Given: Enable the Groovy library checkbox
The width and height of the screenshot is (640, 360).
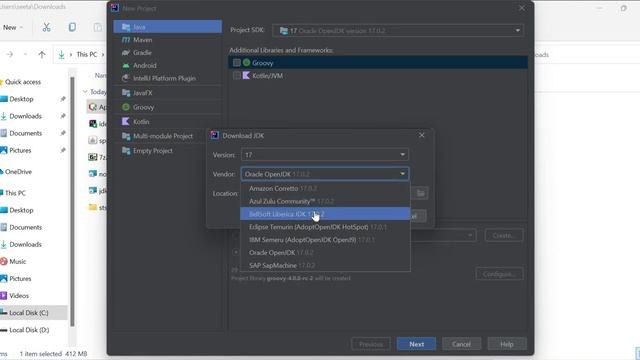Looking at the screenshot, I should (x=237, y=63).
